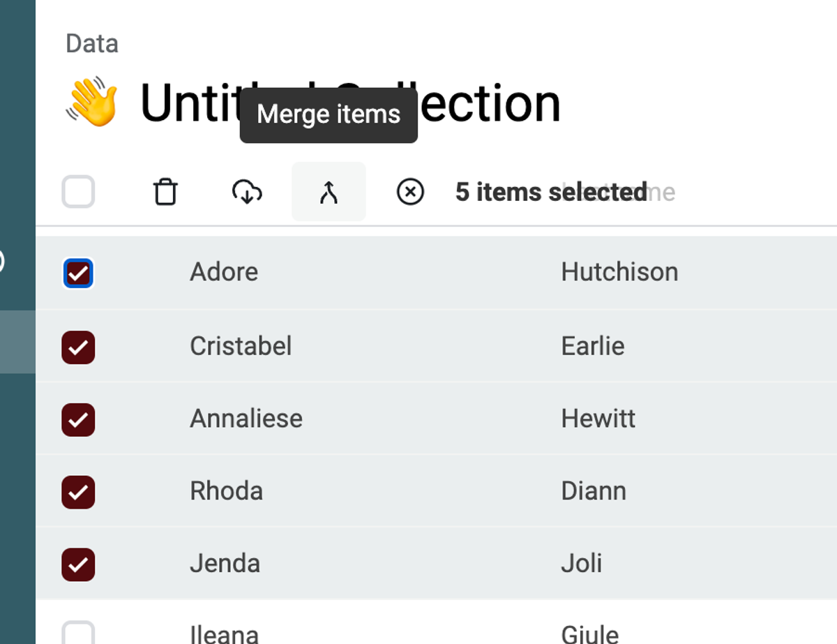
Task: Click the waving hand emoji icon
Action: click(x=93, y=103)
